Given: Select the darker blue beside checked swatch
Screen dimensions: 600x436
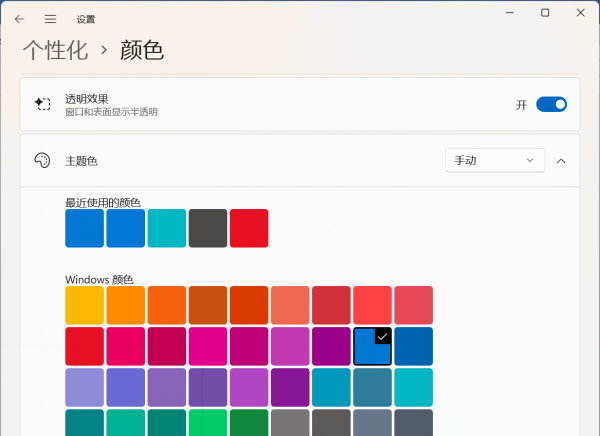Looking at the screenshot, I should [414, 346].
